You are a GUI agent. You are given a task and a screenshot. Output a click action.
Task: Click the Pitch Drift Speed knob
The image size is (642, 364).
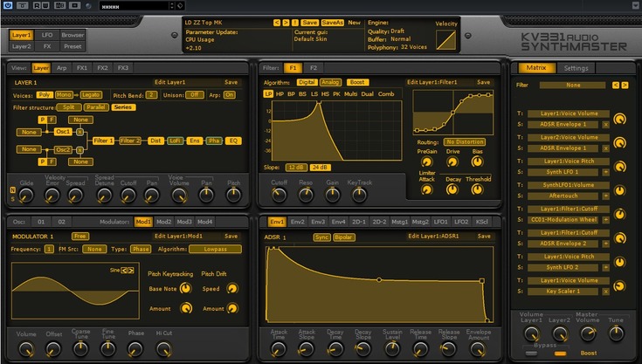point(232,288)
